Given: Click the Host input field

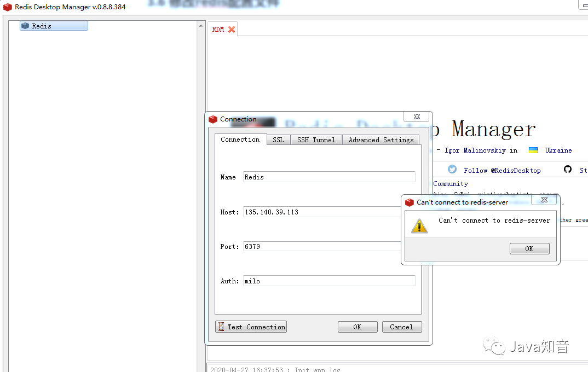Looking at the screenshot, I should click(322, 212).
